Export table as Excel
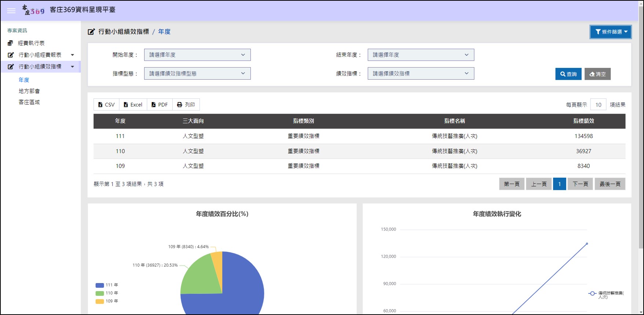This screenshot has width=644, height=315. [133, 105]
